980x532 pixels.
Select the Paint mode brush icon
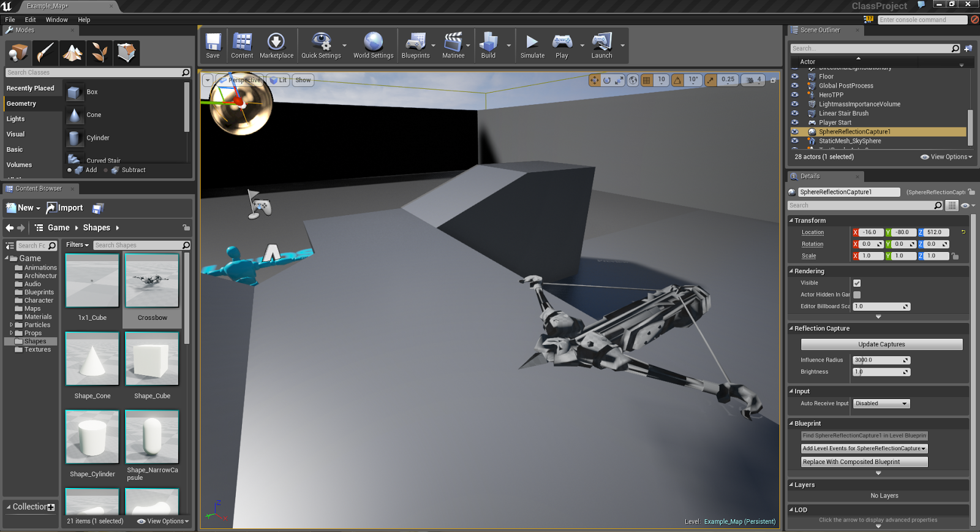(45, 53)
